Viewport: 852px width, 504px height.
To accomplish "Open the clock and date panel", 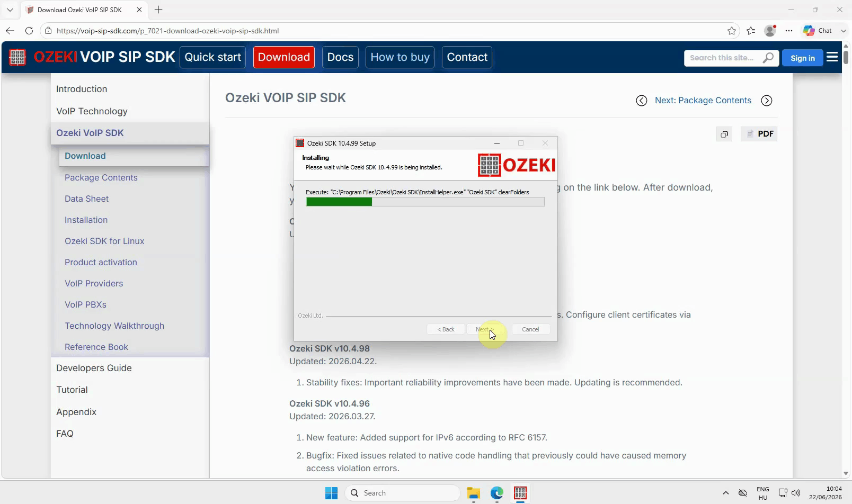I will pos(826,493).
